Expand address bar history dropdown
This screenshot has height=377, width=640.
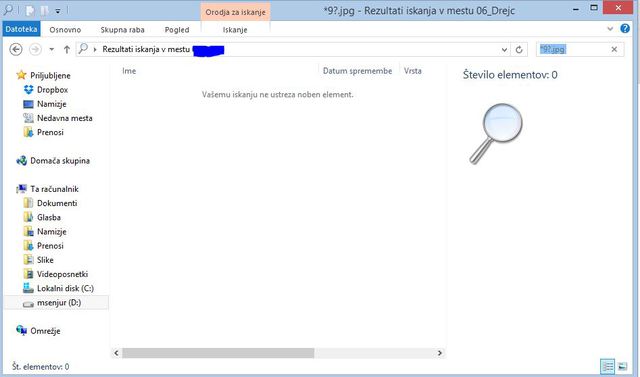[504, 49]
